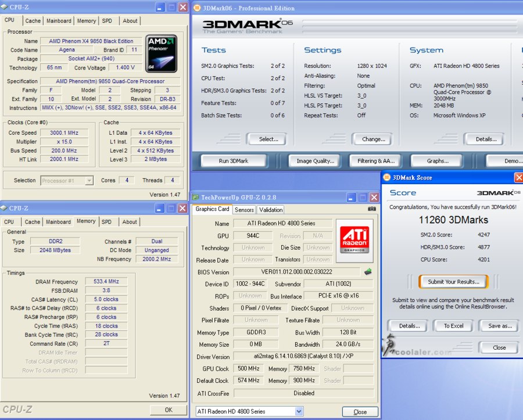
Task: Select Mainboard tab in bottom CPU-Z window
Action: (58, 222)
